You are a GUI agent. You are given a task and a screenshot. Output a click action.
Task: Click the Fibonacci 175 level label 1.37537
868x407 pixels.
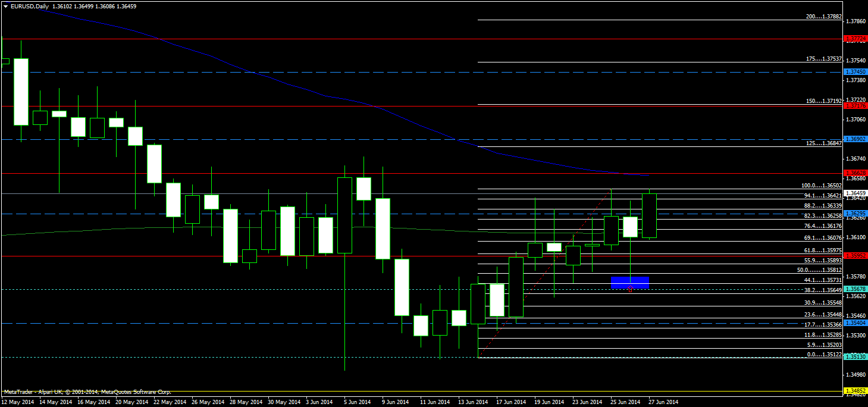[x=823, y=59]
